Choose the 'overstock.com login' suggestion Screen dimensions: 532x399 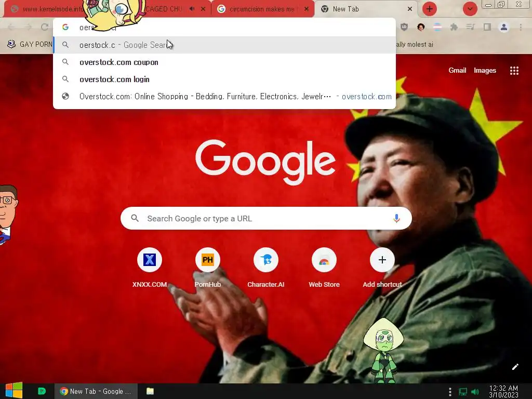tap(224, 79)
